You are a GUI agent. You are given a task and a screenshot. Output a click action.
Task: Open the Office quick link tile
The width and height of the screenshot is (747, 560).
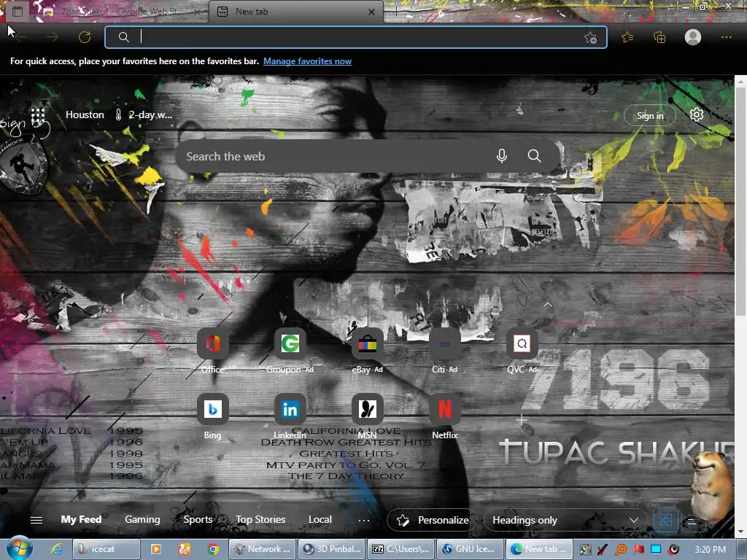pyautogui.click(x=212, y=344)
